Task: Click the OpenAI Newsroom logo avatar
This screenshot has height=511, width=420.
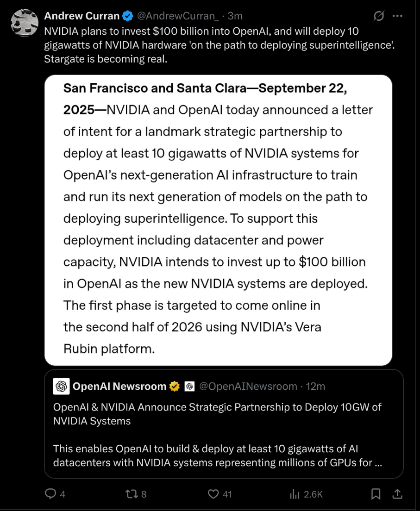Action: click(61, 386)
